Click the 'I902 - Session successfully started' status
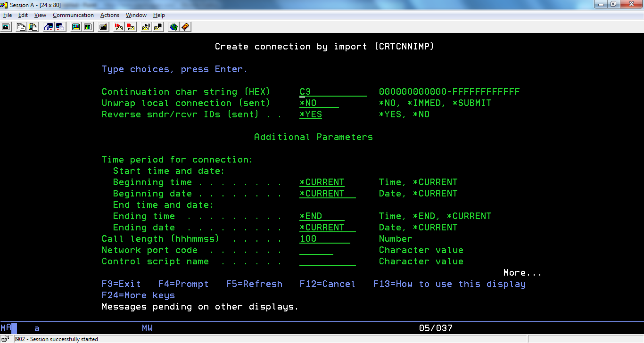644x343 pixels. (x=57, y=339)
